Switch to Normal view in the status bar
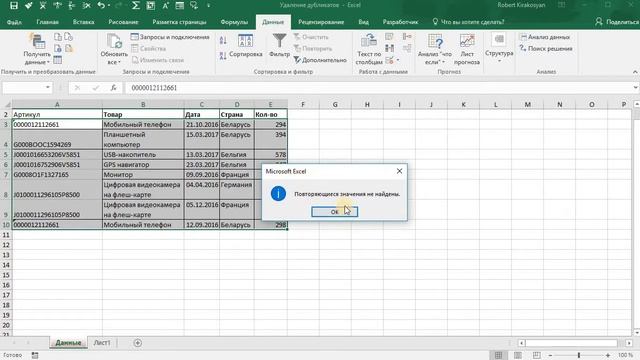 (x=498, y=356)
